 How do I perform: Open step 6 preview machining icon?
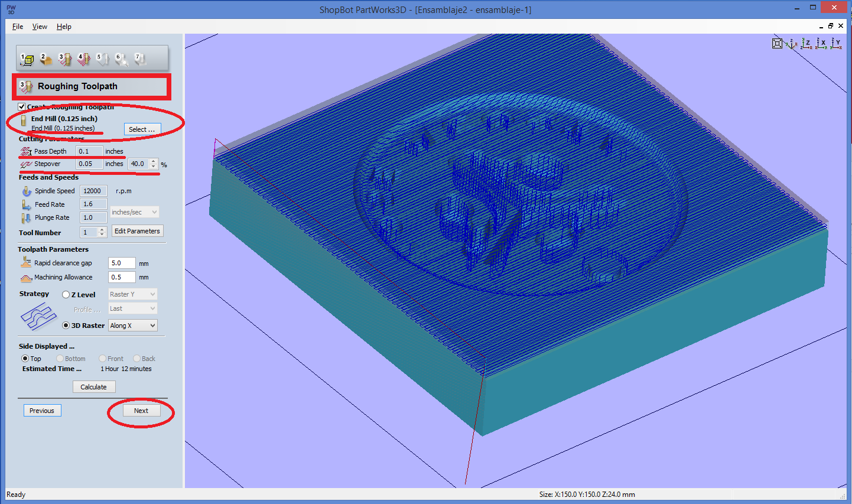(x=121, y=59)
